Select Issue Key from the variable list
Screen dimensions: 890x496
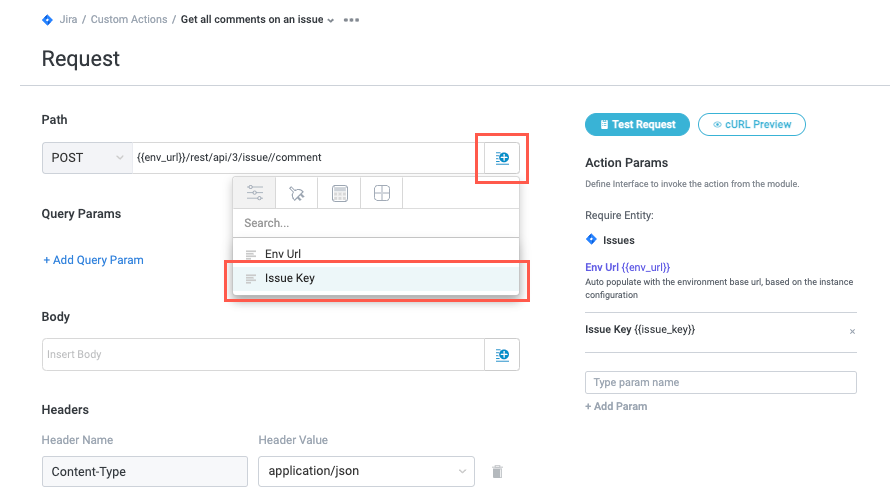[x=289, y=278]
